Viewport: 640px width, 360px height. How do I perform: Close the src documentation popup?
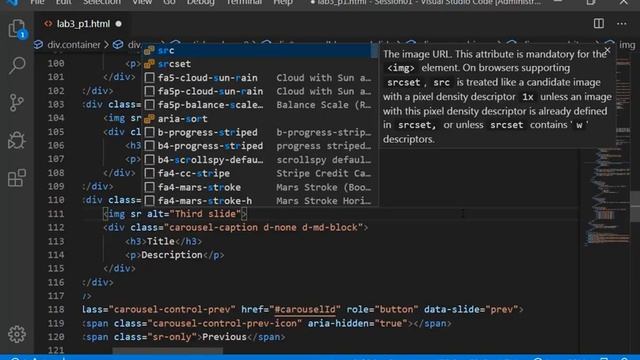pos(607,50)
